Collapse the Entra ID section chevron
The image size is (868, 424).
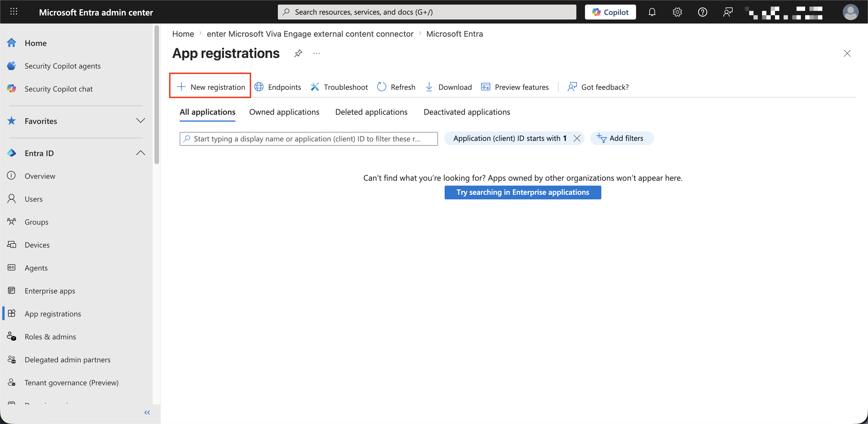141,153
